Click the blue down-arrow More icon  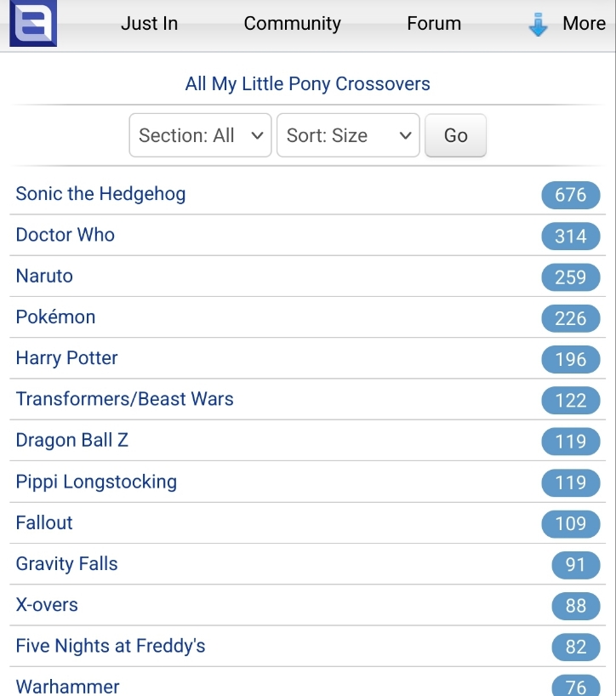538,25
